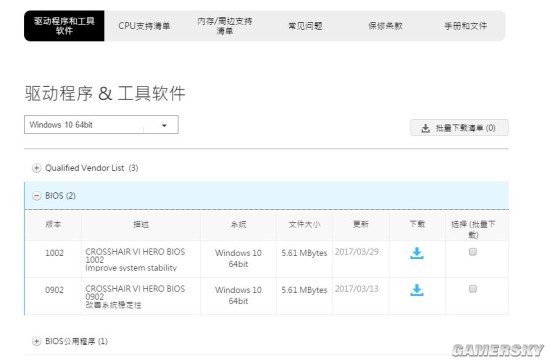The height and width of the screenshot is (362, 550).
Task: Switch to the CPU支持清单 tab
Action: tap(144, 26)
